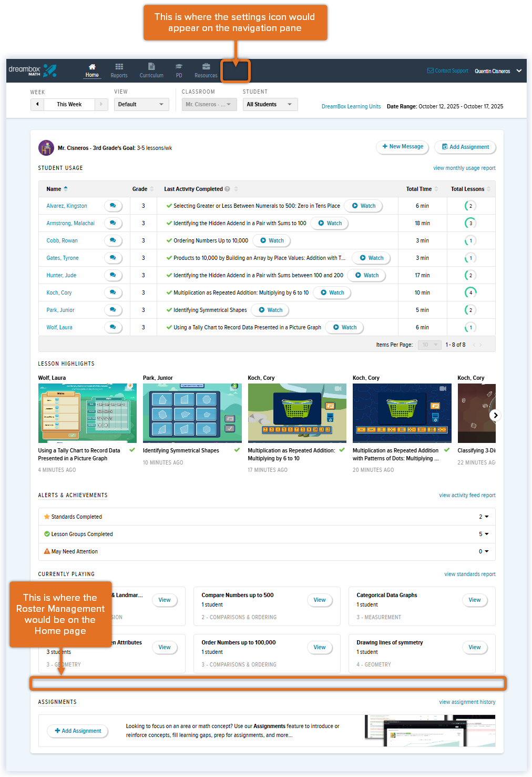Click Contact Support link
Screen dimensions: 532x777
coord(447,70)
